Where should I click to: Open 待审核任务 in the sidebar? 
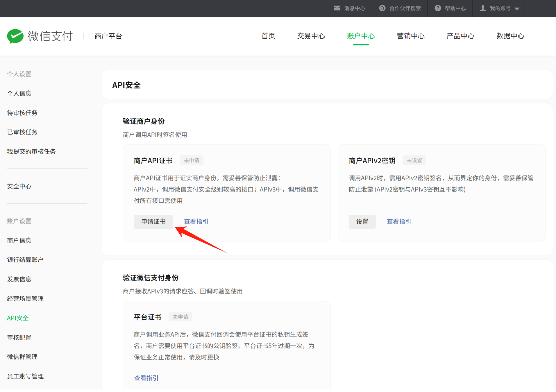[x=22, y=113]
